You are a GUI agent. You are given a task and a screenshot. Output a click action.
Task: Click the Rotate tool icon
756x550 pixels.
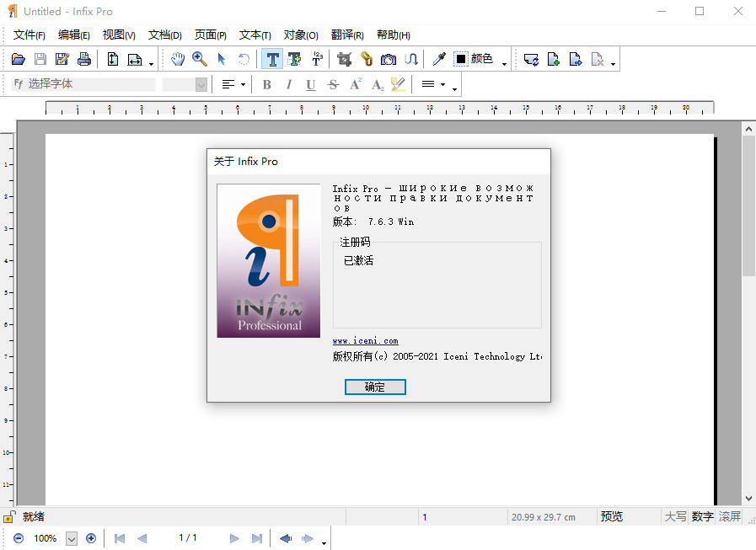(244, 59)
